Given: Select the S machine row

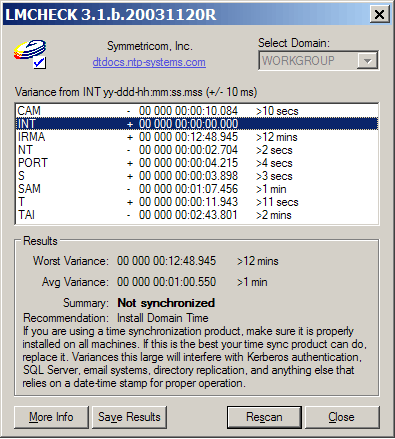Looking at the screenshot, I should [197, 176].
